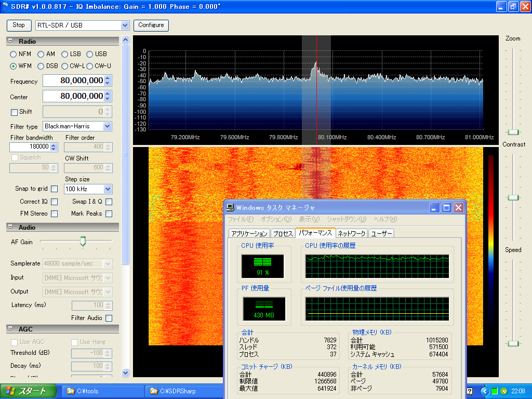Viewport: 532px width, 399px height.
Task: Open C:\tools taskbar window
Action: [x=103, y=391]
